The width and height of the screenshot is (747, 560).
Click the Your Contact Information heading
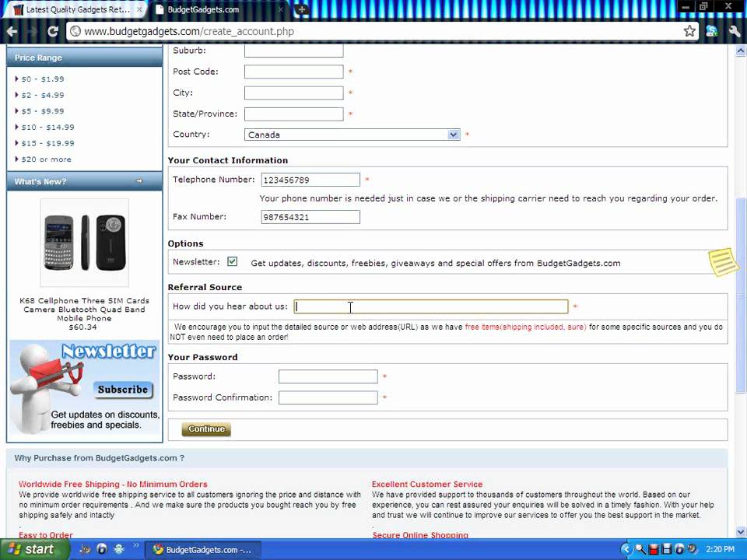228,160
